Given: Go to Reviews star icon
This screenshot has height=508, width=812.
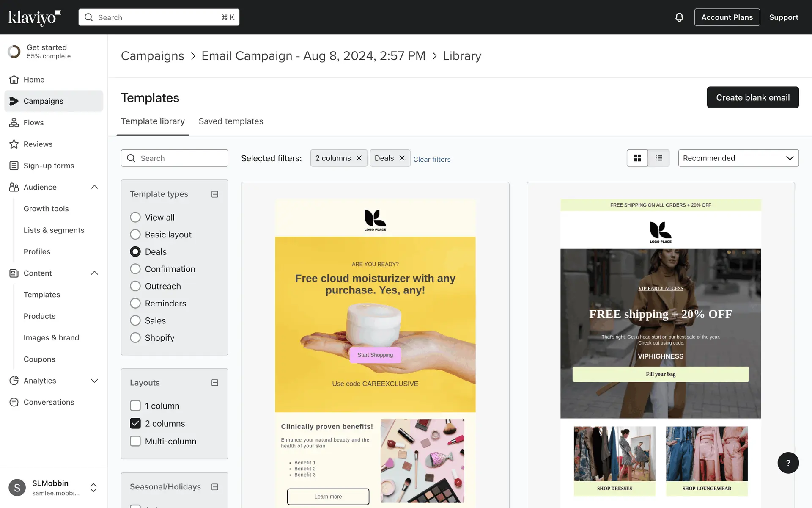Looking at the screenshot, I should coord(14,144).
